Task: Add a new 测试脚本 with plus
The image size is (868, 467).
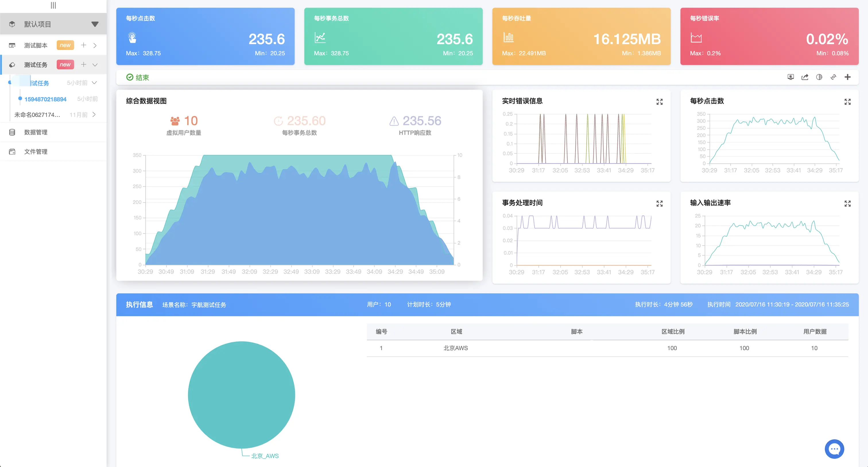Action: click(x=84, y=45)
